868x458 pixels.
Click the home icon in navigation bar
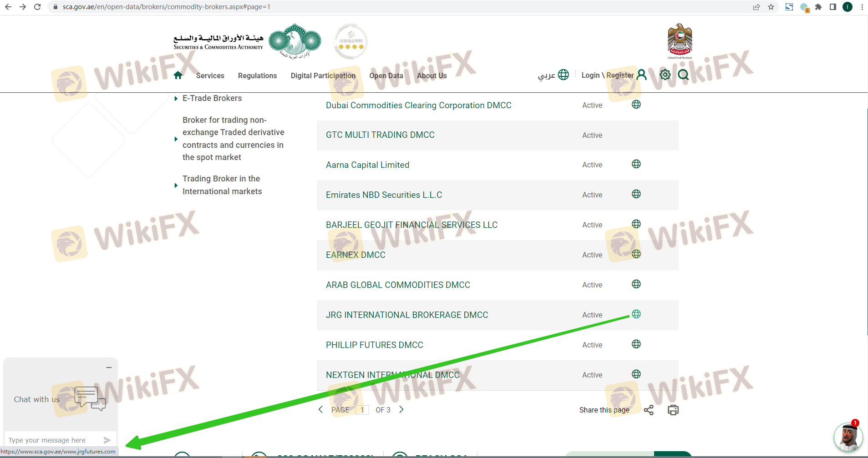pos(178,75)
